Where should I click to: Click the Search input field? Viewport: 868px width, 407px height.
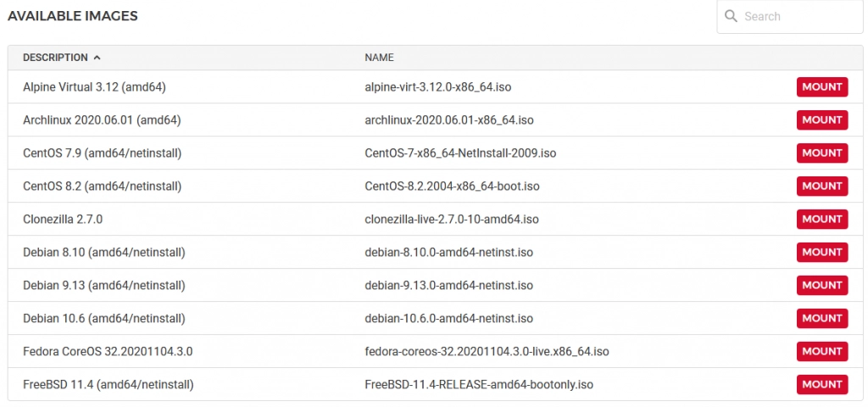click(797, 16)
